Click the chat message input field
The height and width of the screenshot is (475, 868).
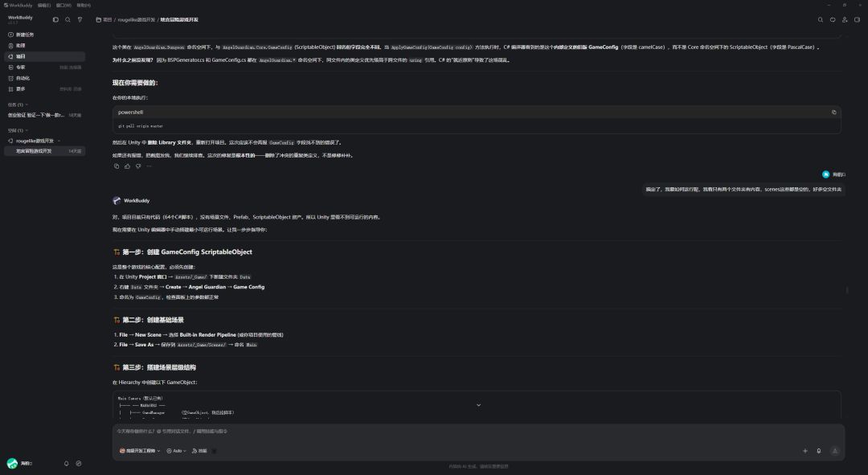(478, 432)
